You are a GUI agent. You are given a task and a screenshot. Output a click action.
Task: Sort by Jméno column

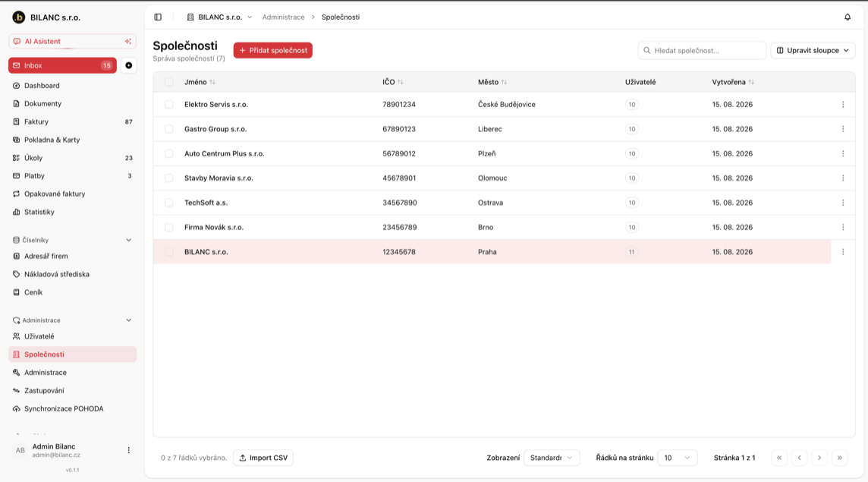point(200,82)
